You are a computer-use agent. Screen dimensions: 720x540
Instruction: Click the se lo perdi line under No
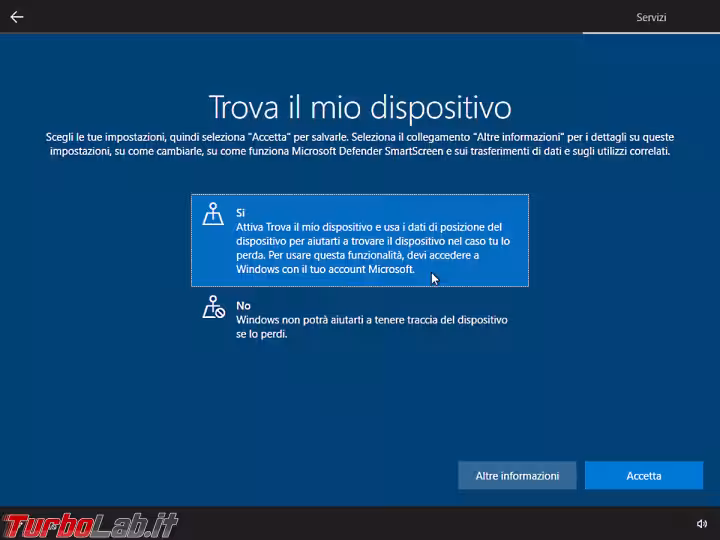coord(262,334)
